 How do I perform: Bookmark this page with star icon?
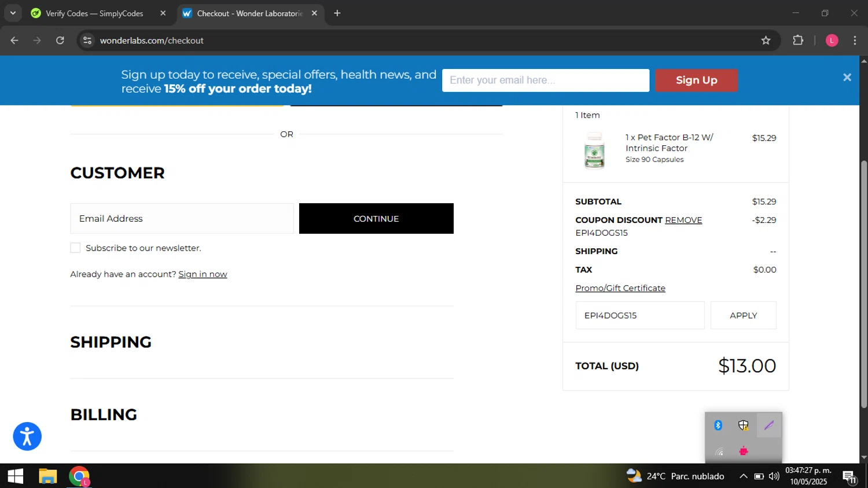click(766, 41)
